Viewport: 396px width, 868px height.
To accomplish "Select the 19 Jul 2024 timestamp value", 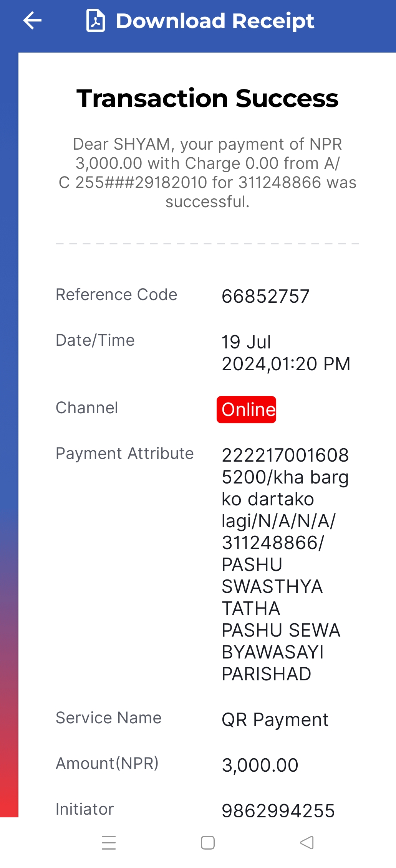I will [286, 353].
